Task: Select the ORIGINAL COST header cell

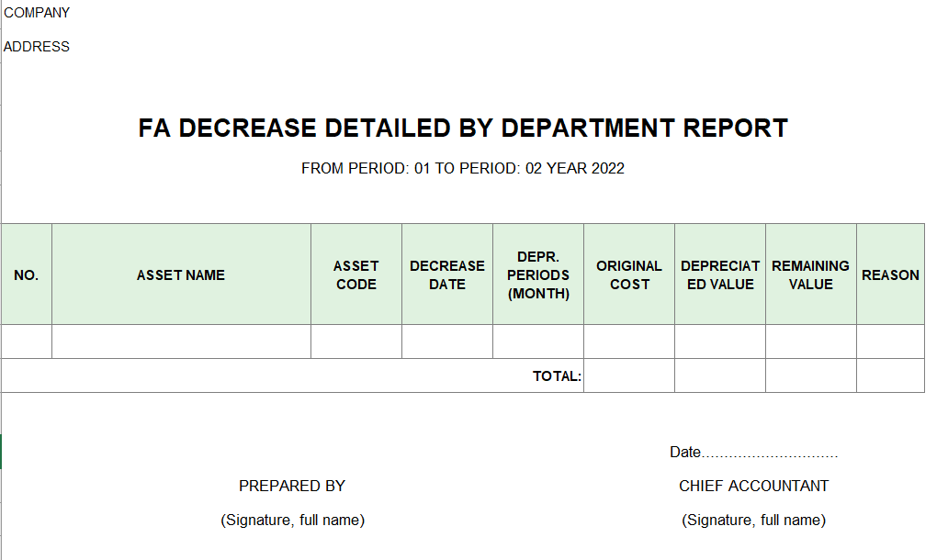Action: [629, 274]
